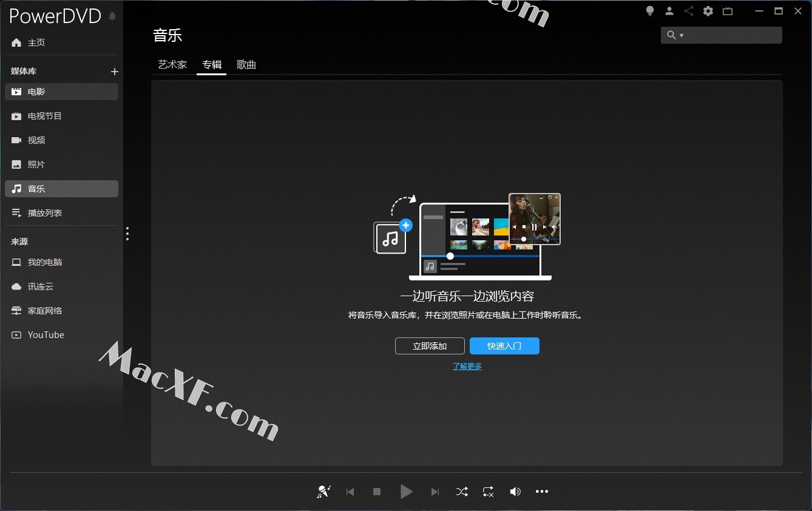Switch to the 歌曲 songs tab
Screen dimensions: 812x511
(x=246, y=64)
